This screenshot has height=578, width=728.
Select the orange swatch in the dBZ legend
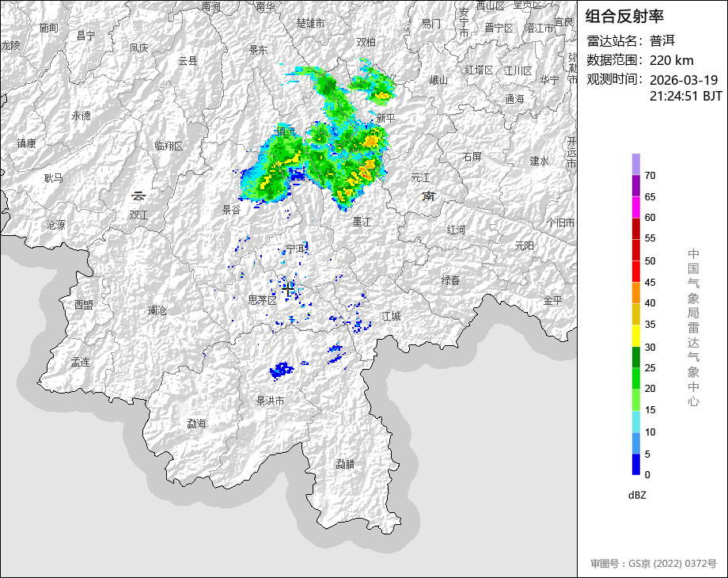click(636, 293)
